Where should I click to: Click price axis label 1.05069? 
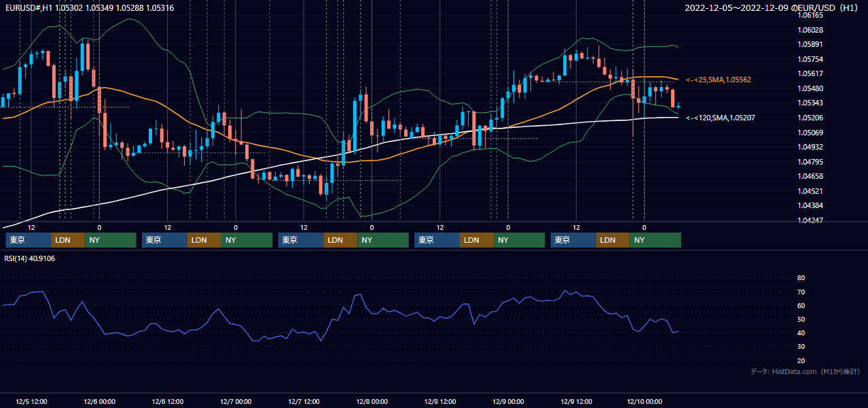click(x=810, y=132)
